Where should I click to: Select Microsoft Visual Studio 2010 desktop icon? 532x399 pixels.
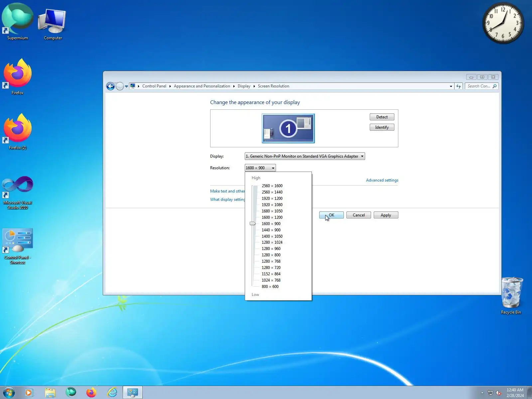point(18,192)
